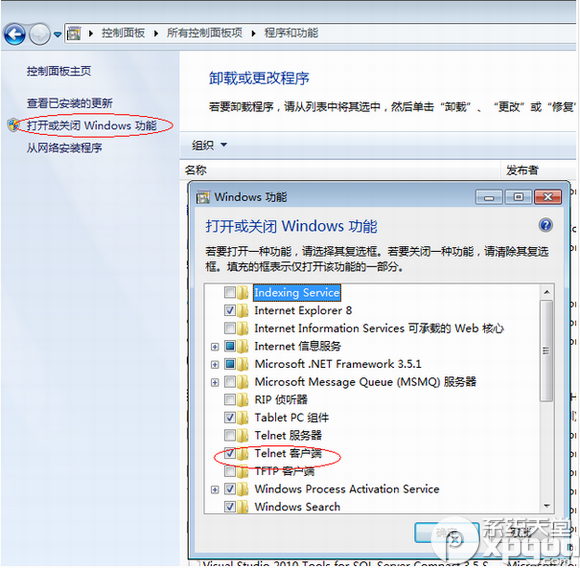Open the recent pages dropdown arrow
The image size is (580, 568).
click(x=57, y=34)
